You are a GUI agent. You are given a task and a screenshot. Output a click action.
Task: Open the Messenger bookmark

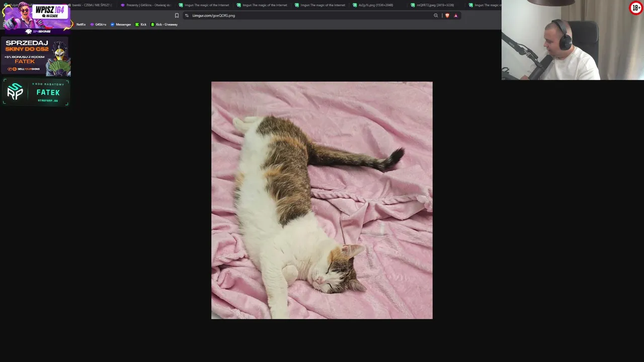pos(121,25)
